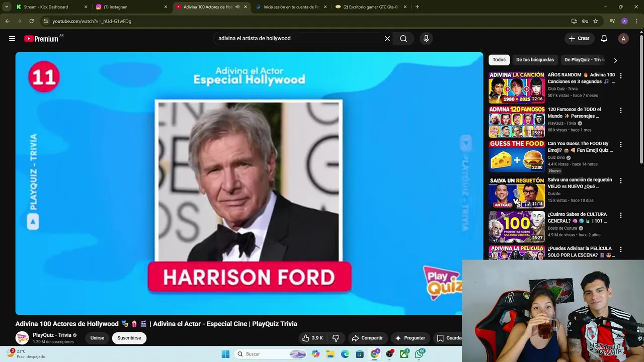Open Chrome media control icon
The image size is (644, 362).
612,21
